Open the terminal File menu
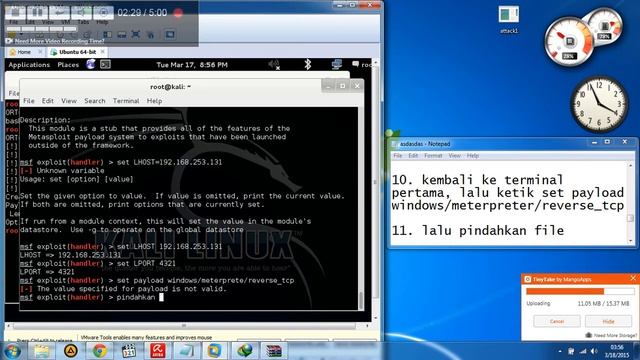Viewport: 640px width, 360px height. pos(29,101)
